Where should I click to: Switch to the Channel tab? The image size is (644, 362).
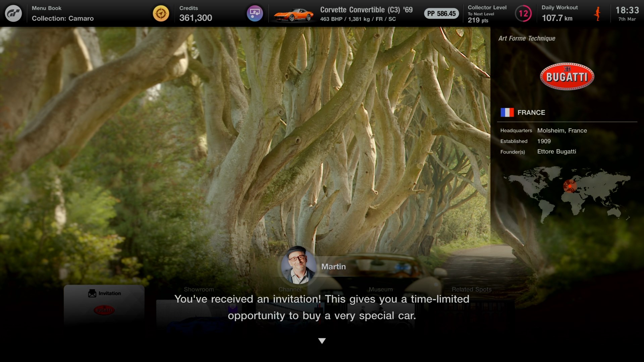[x=290, y=289]
